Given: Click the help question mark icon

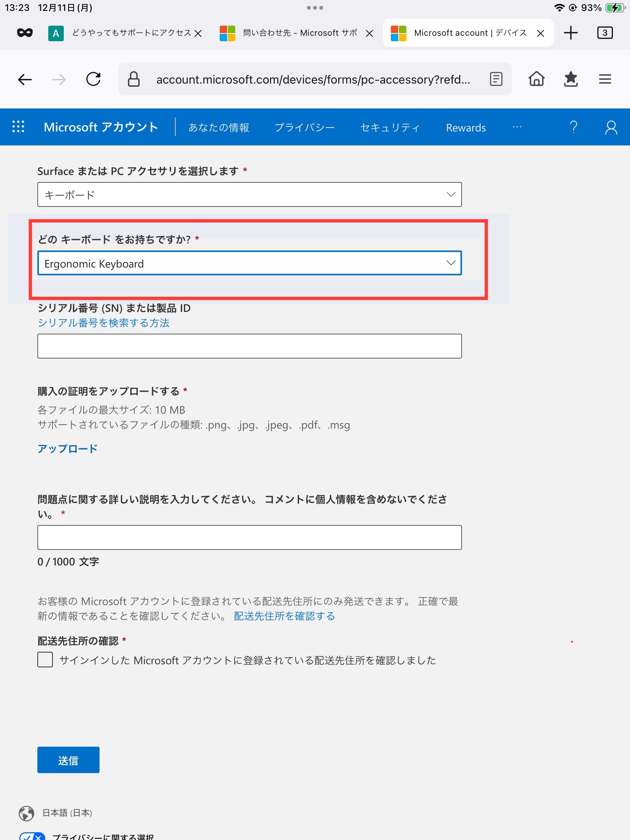Looking at the screenshot, I should coord(574,127).
